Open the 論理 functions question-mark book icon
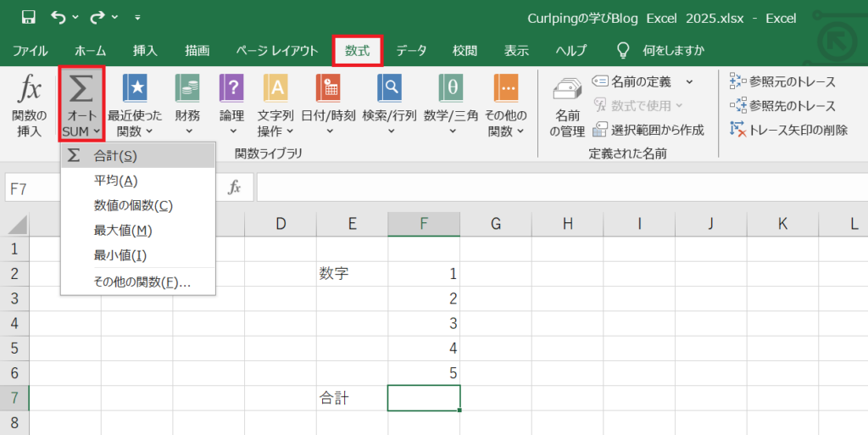 232,88
